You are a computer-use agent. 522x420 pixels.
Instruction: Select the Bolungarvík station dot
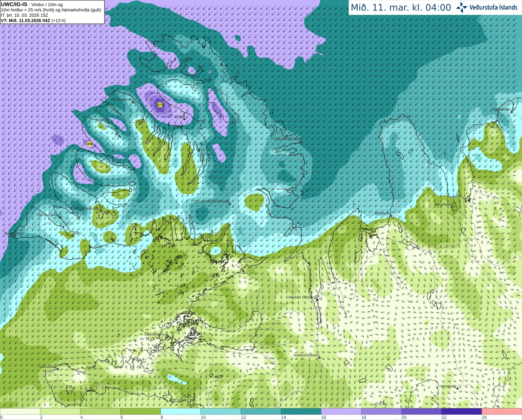pos(133,102)
